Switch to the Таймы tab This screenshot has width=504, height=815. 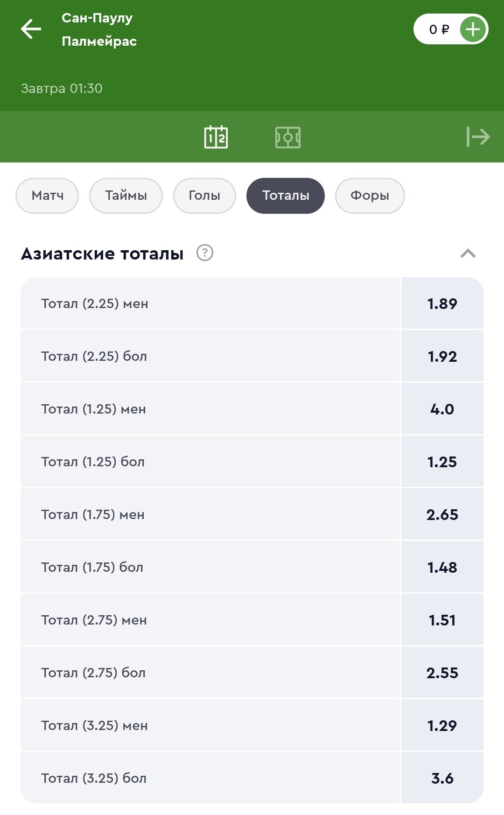pyautogui.click(x=126, y=196)
